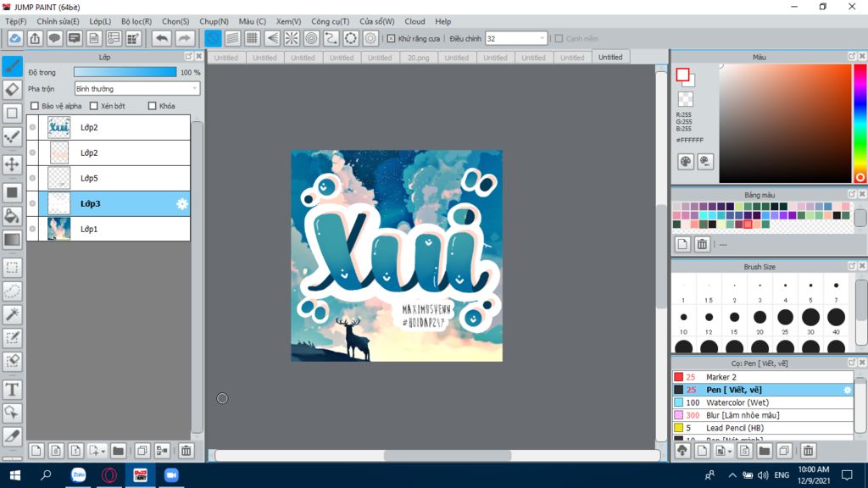Add a new color to the palette panel

coord(682,244)
